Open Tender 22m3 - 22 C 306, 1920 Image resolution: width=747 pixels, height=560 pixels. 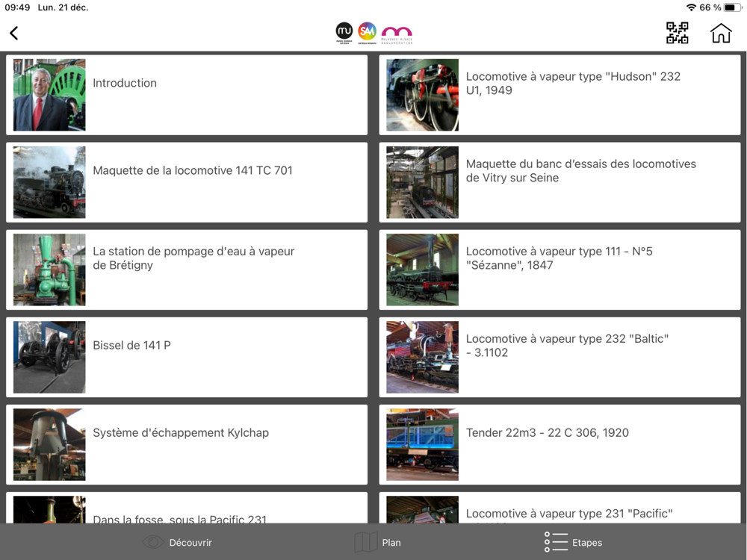[560, 445]
